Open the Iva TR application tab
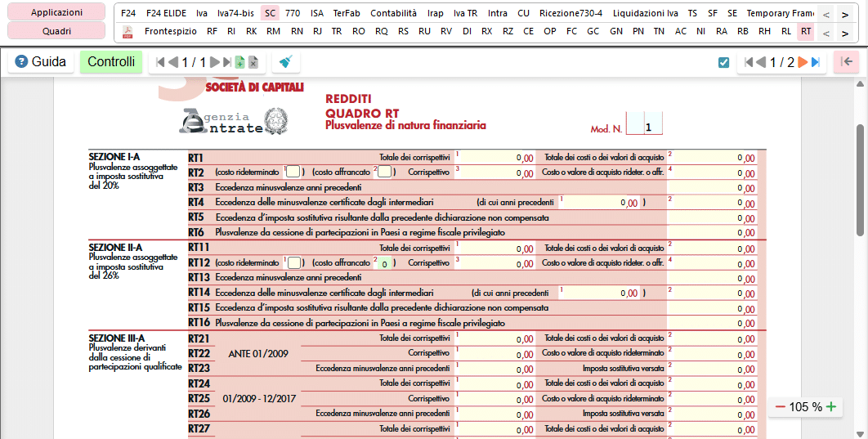 (x=465, y=13)
